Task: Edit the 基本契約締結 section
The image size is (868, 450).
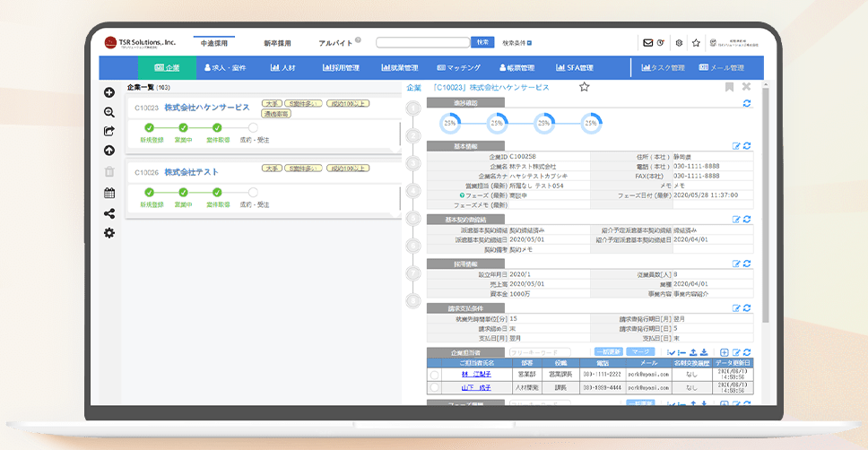Action: coord(736,219)
